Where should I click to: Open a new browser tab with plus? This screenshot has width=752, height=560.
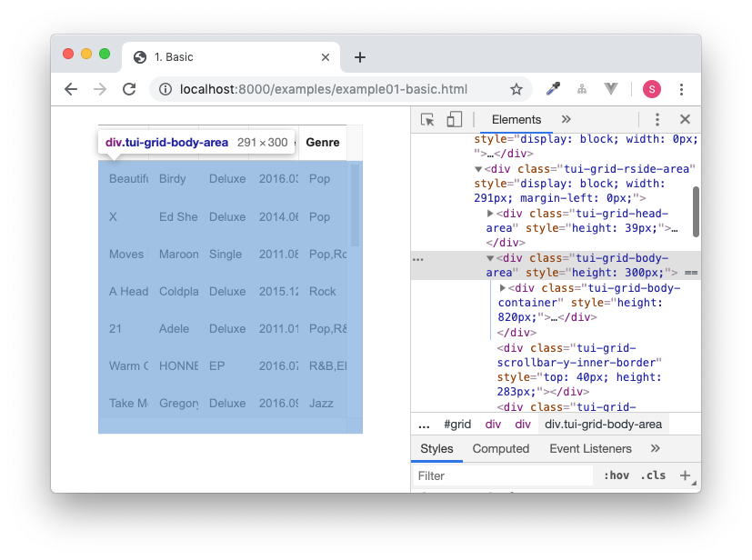[x=360, y=57]
